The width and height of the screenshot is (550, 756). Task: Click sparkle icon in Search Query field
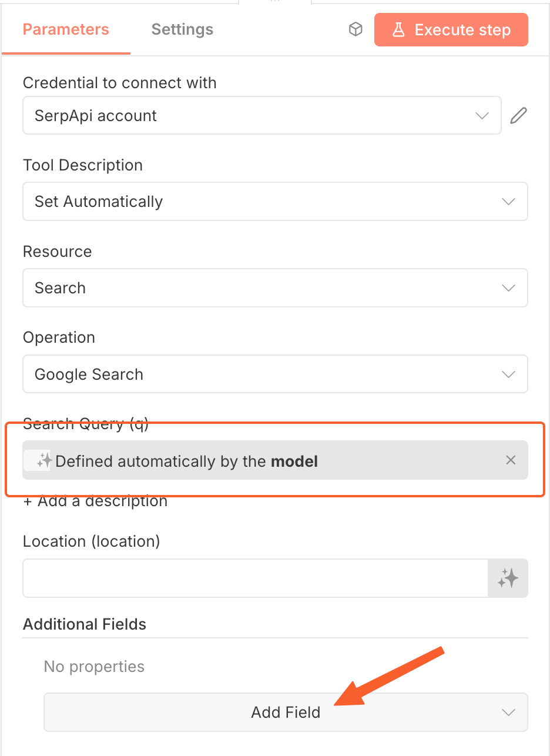pos(43,461)
